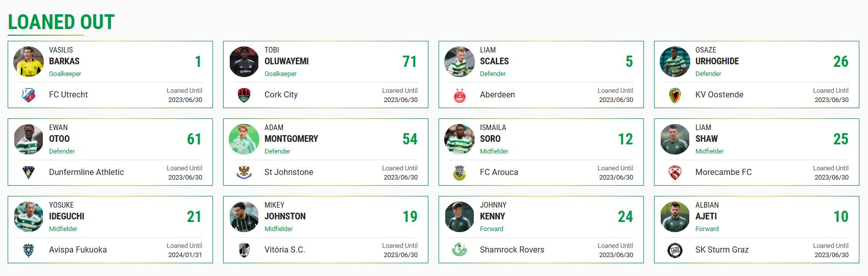Screen dimensions: 868x276
Task: Click the Dunfermline Athletic crest icon
Action: pos(29,172)
